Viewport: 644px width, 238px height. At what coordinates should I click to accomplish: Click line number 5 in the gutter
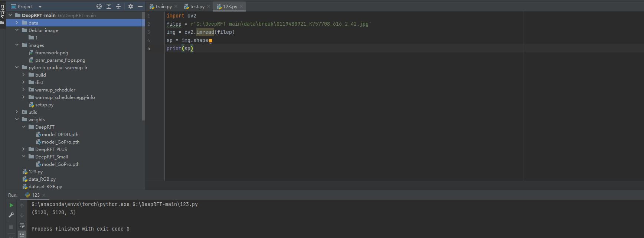tap(149, 49)
